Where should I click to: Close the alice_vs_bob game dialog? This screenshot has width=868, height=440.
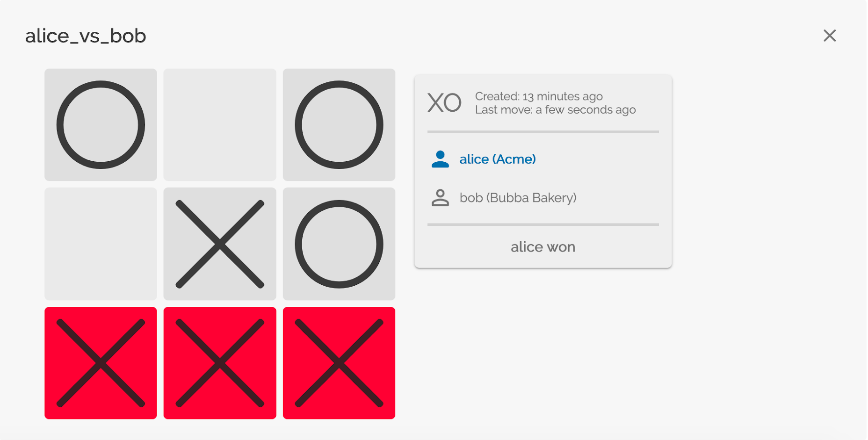pos(830,36)
